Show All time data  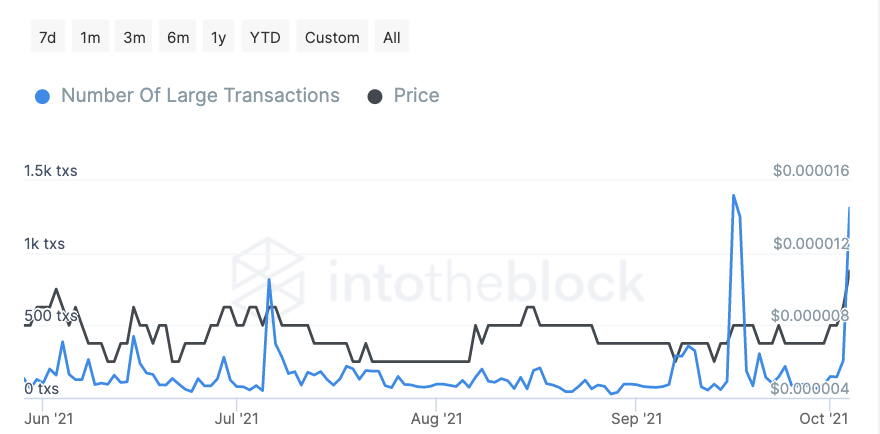pos(392,38)
